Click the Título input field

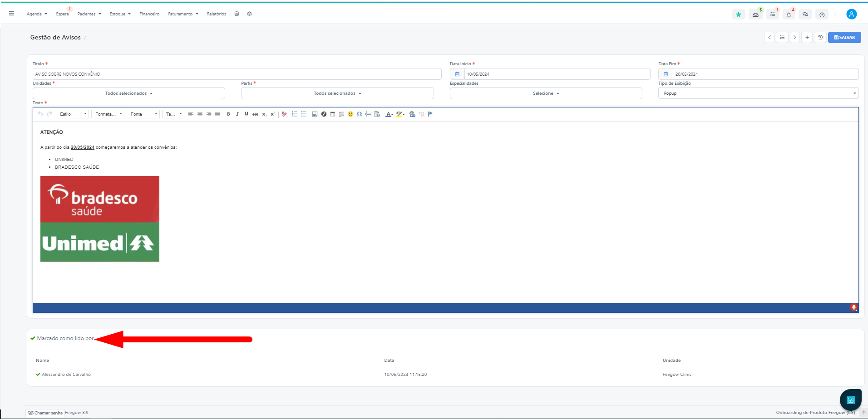click(237, 74)
